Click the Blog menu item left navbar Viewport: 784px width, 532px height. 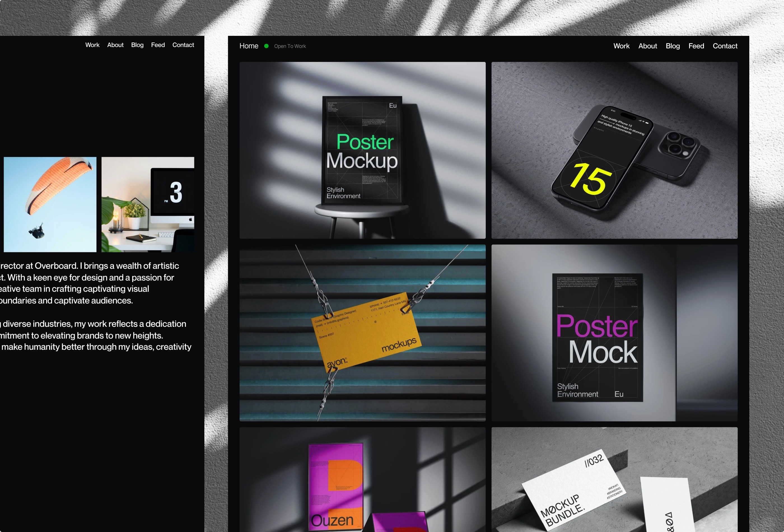tap(137, 45)
